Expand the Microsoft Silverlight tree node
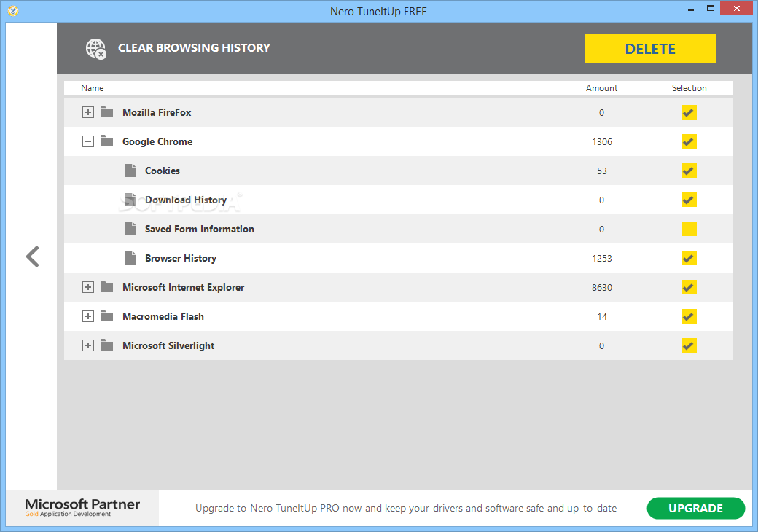Image resolution: width=758 pixels, height=532 pixels. click(88, 345)
